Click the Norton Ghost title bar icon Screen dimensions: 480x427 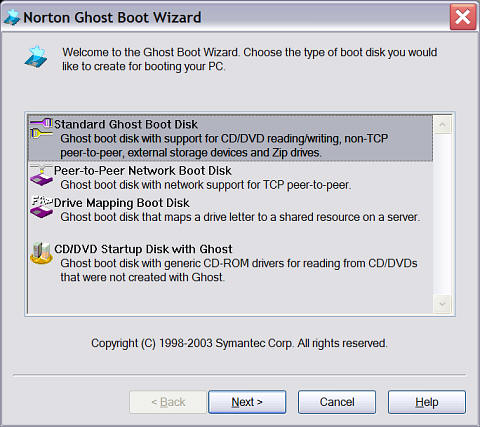click(12, 17)
